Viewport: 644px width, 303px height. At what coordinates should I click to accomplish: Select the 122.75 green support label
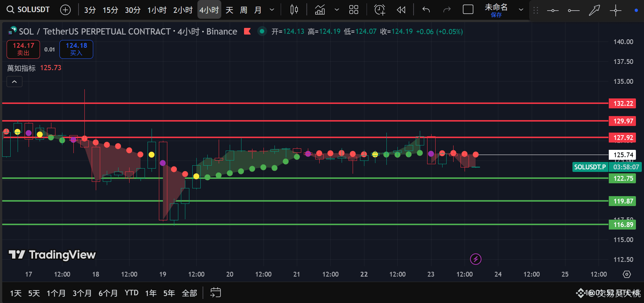pyautogui.click(x=623, y=178)
